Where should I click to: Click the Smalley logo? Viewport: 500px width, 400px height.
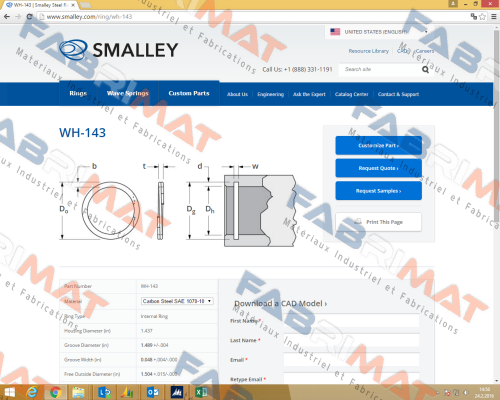point(118,50)
